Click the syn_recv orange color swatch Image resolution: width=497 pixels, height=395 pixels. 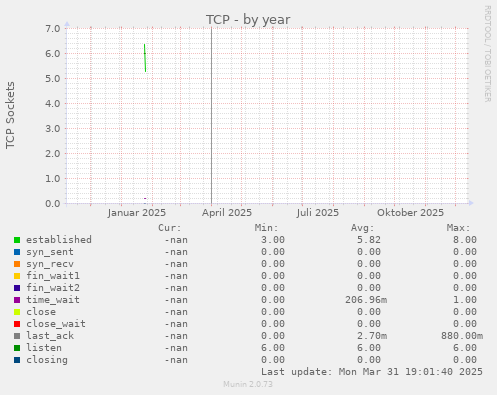[17, 264]
